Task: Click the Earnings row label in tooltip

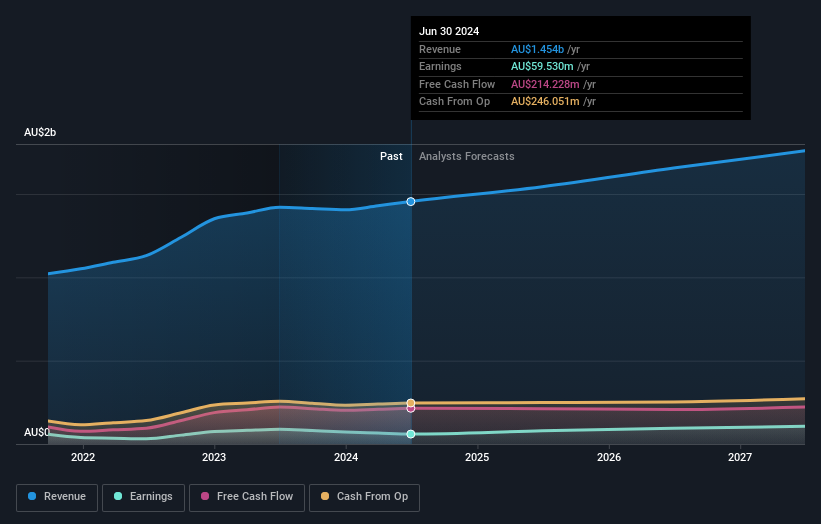Action: (440, 66)
